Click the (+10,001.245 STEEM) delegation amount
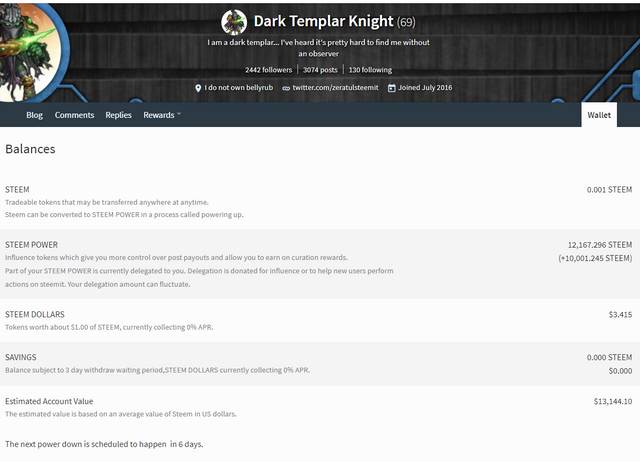The width and height of the screenshot is (640, 462). pos(595,258)
